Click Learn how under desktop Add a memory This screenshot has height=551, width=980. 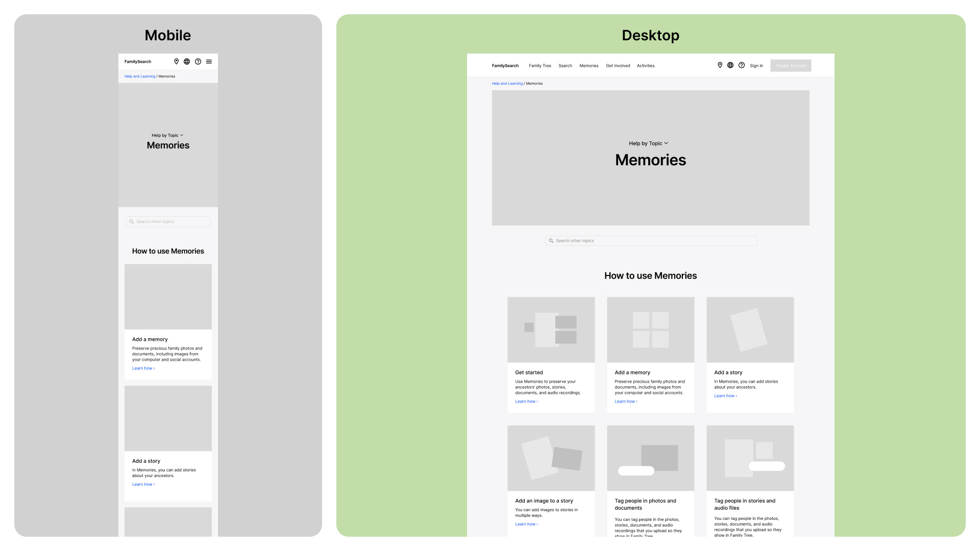[626, 402]
